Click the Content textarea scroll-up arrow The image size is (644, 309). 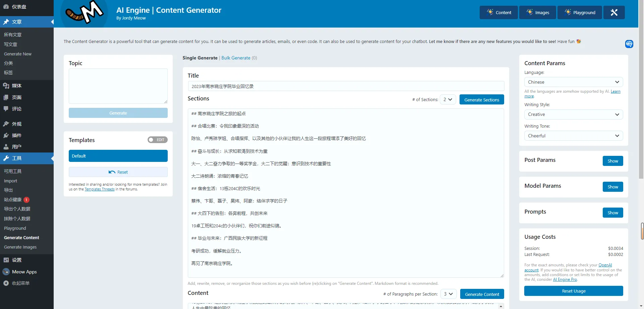coord(501,306)
